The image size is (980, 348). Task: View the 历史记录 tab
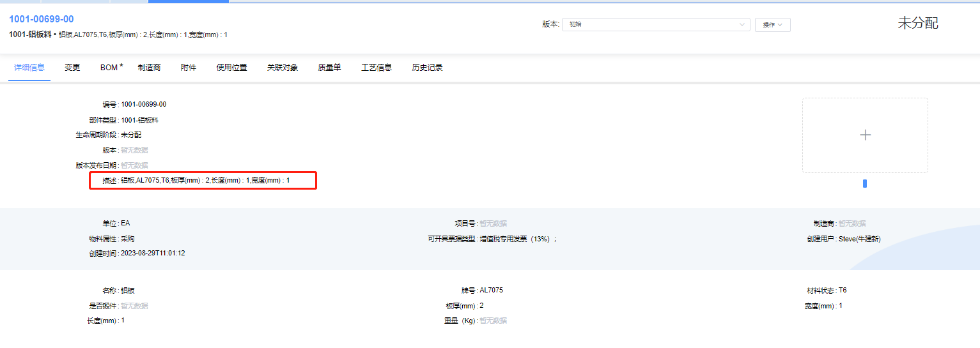click(x=427, y=68)
